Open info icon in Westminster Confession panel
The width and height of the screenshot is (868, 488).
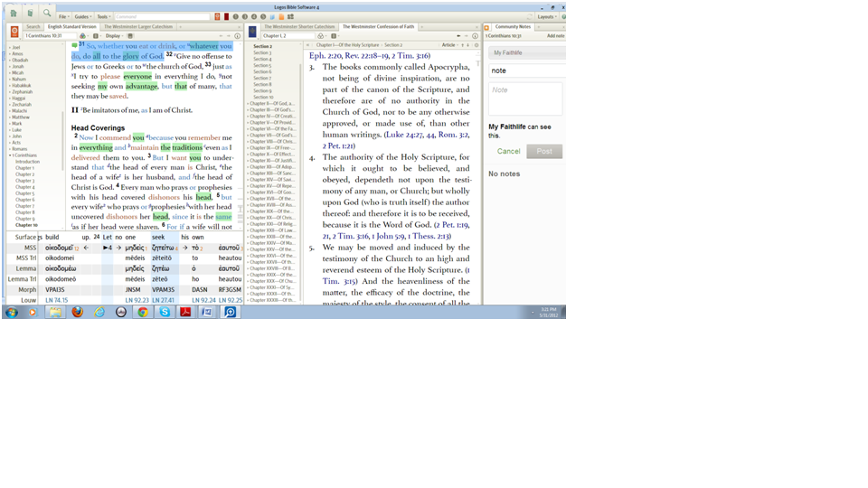475,36
